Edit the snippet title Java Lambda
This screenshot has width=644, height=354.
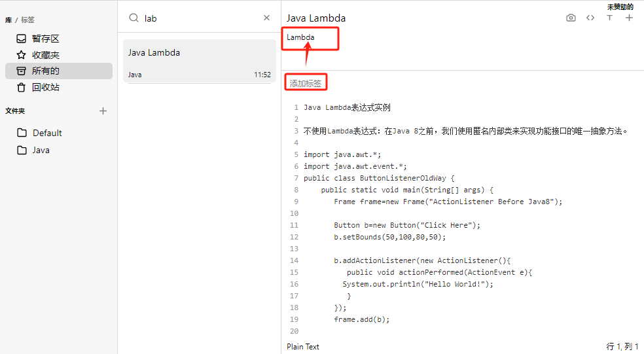[x=316, y=18]
